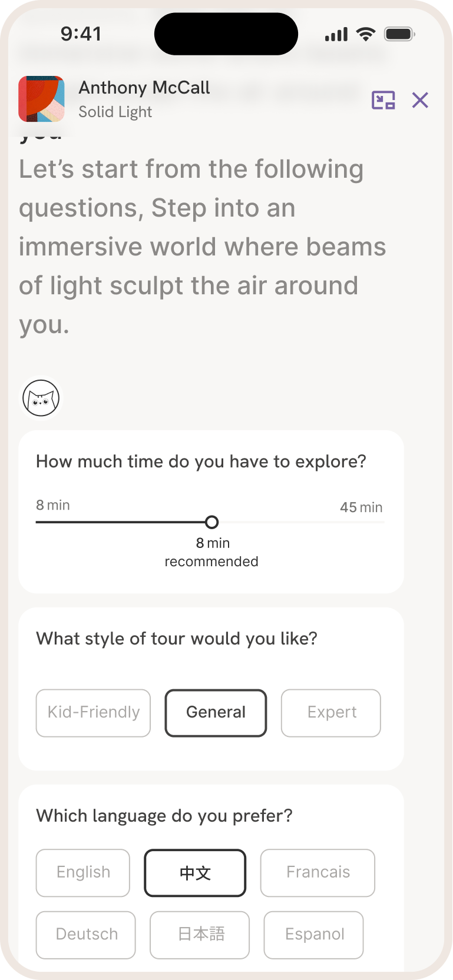Screen dimensions: 453x980
Task: Open the Solid Light artwork thumbnail
Action: (41, 99)
